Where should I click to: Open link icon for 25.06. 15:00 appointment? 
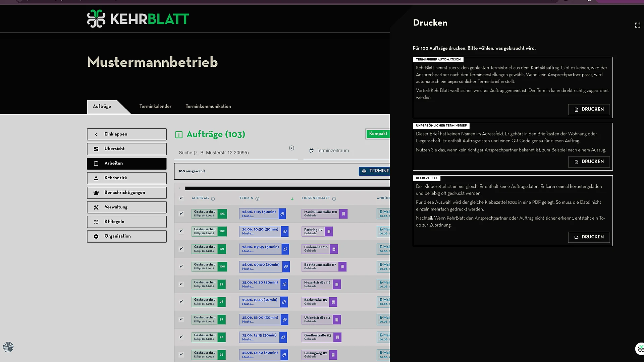pos(285,319)
